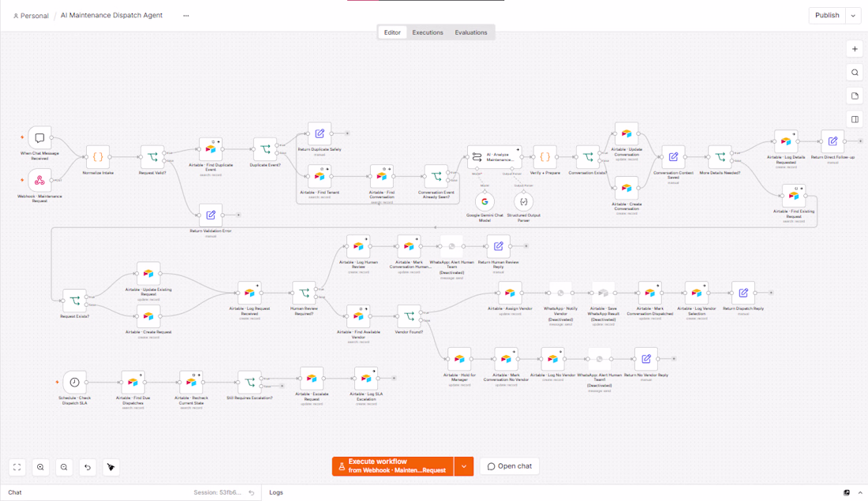
Task: Select the WhatsApp Notify Vendor deactivated node
Action: click(x=560, y=293)
